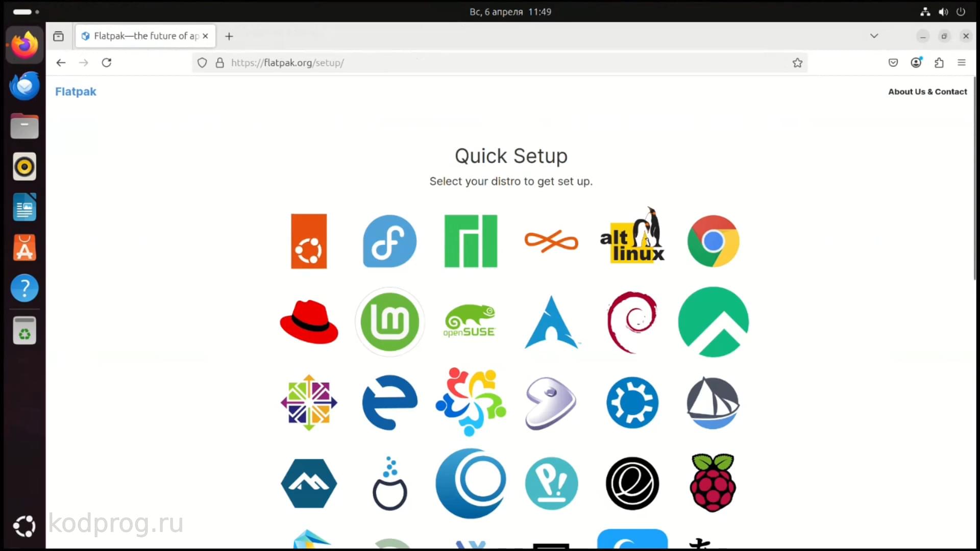Viewport: 980px width, 551px height.
Task: Select the EuroLinux logo
Action: coord(389,403)
